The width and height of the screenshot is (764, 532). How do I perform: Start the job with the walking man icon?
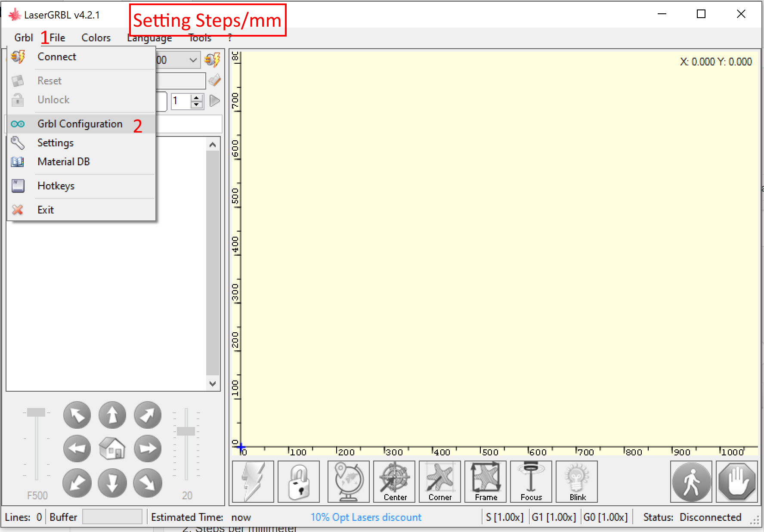[690, 481]
